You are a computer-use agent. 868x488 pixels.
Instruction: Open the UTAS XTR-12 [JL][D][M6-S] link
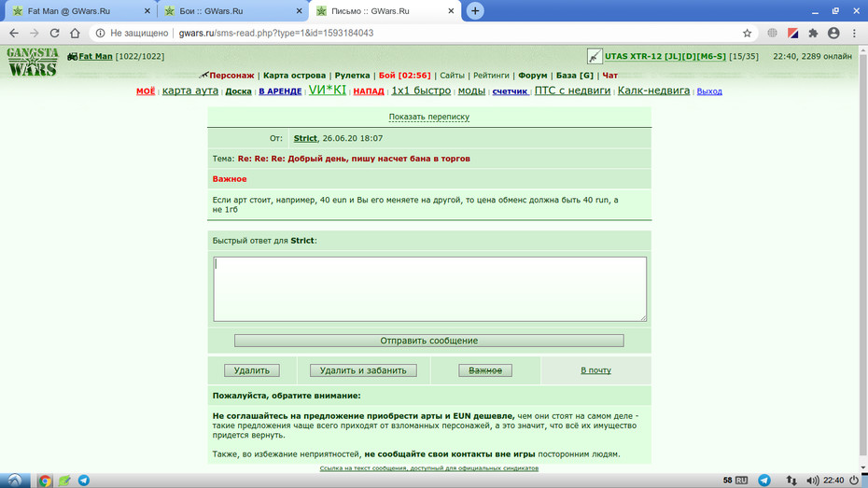point(665,56)
